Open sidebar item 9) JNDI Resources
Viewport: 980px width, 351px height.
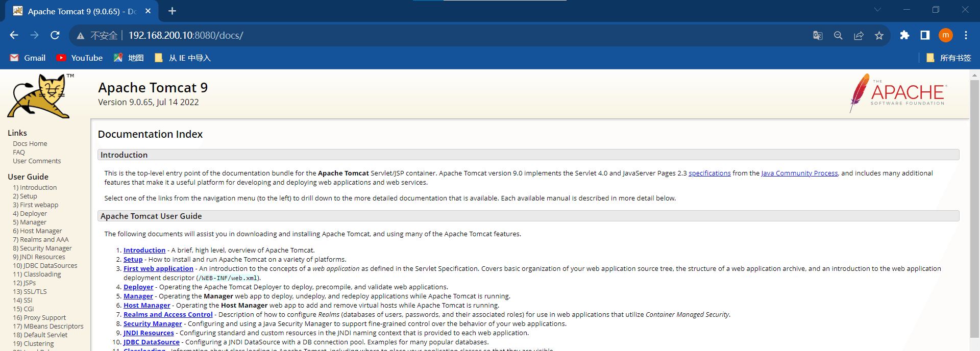[39, 257]
